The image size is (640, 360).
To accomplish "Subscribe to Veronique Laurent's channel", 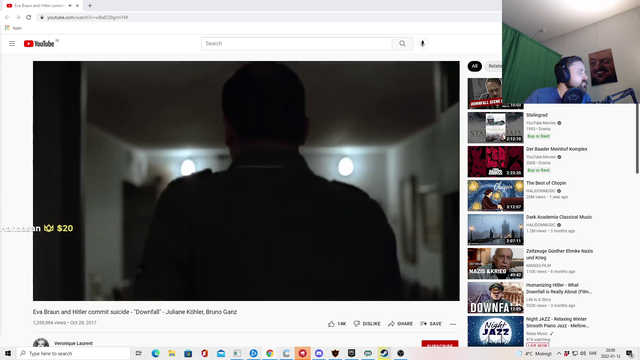I will [x=440, y=344].
